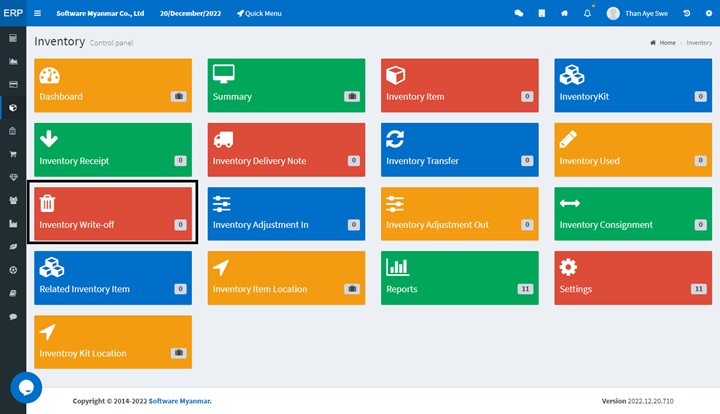
Task: Open the Inventory Adjustment In tile
Action: click(287, 213)
